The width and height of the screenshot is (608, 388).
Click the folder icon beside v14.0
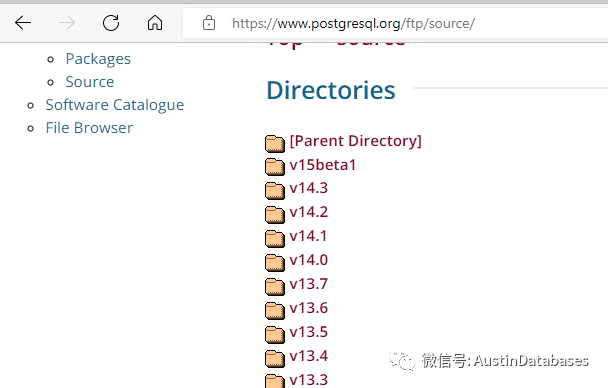[x=275, y=263]
